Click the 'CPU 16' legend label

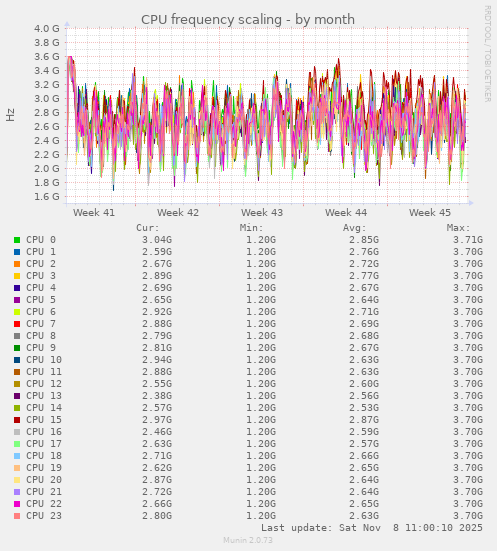pos(44,432)
